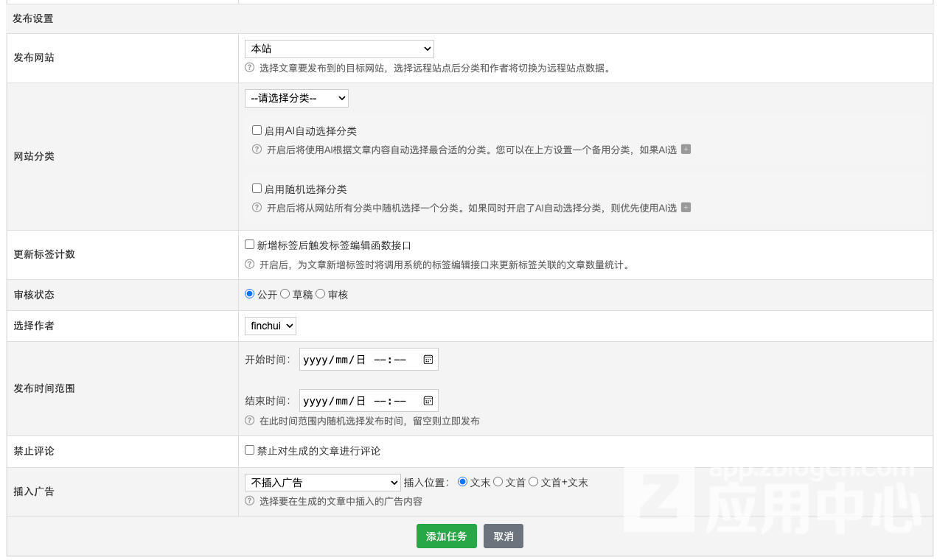Enable random category selection checkbox
The width and height of the screenshot is (937, 560).
tap(257, 189)
